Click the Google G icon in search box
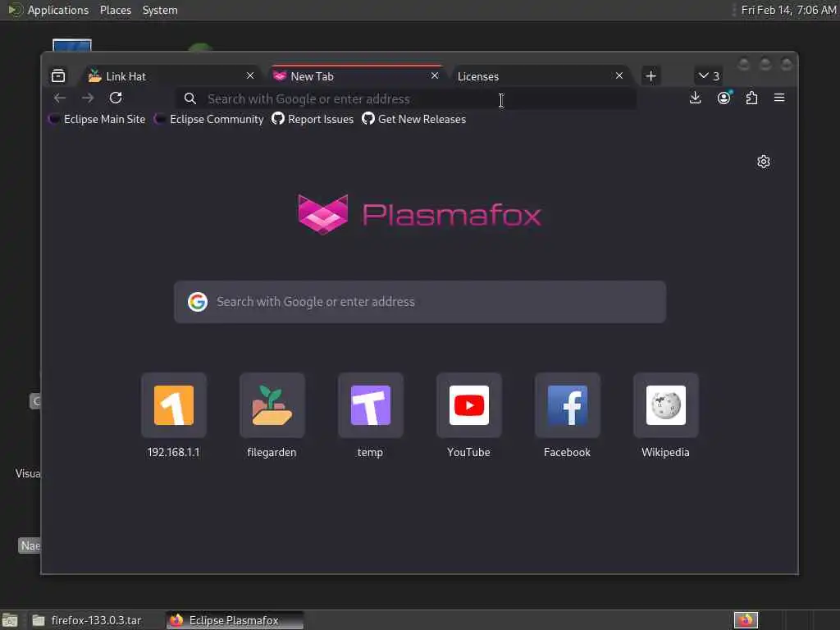Screen dimensions: 840x630 tap(198, 302)
